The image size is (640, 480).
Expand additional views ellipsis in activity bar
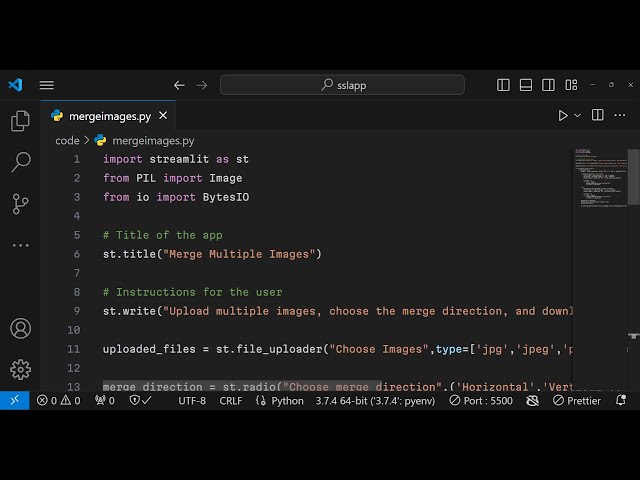click(x=20, y=245)
